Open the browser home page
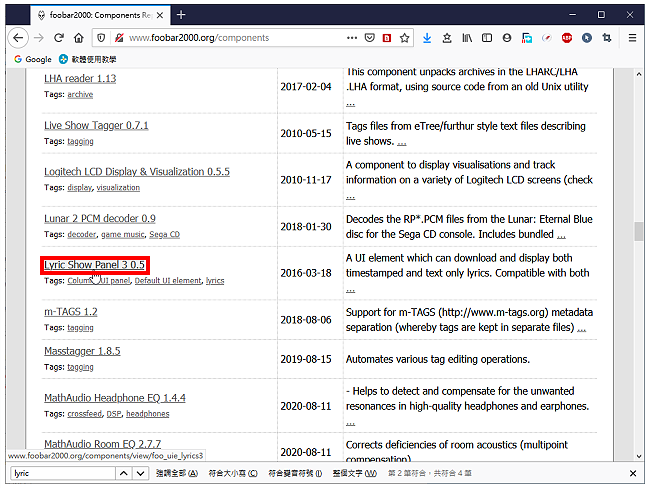Image resolution: width=658 pixels, height=488 pixels. [x=78, y=38]
